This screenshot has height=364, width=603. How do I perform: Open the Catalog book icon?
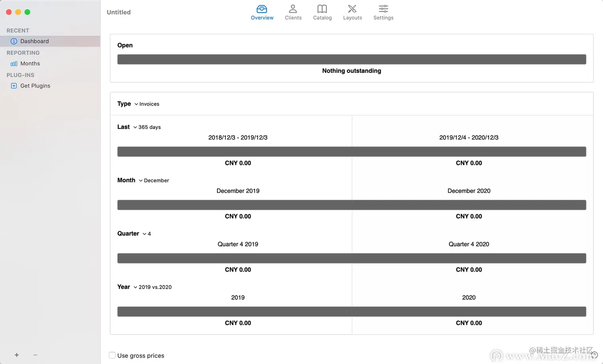(322, 9)
